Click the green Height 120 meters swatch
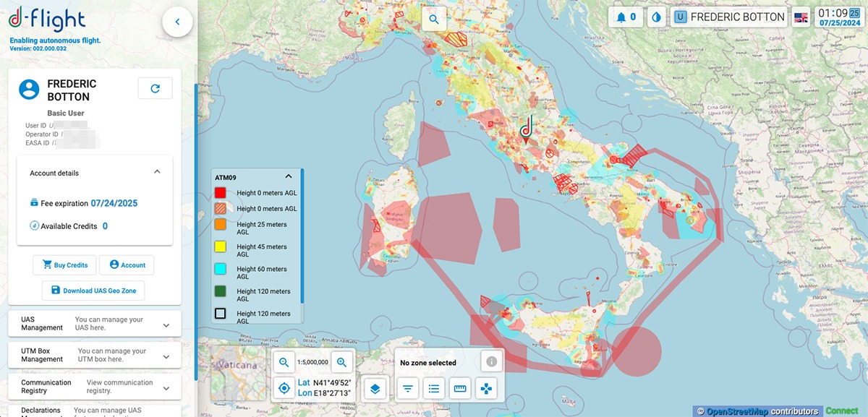 click(x=221, y=291)
